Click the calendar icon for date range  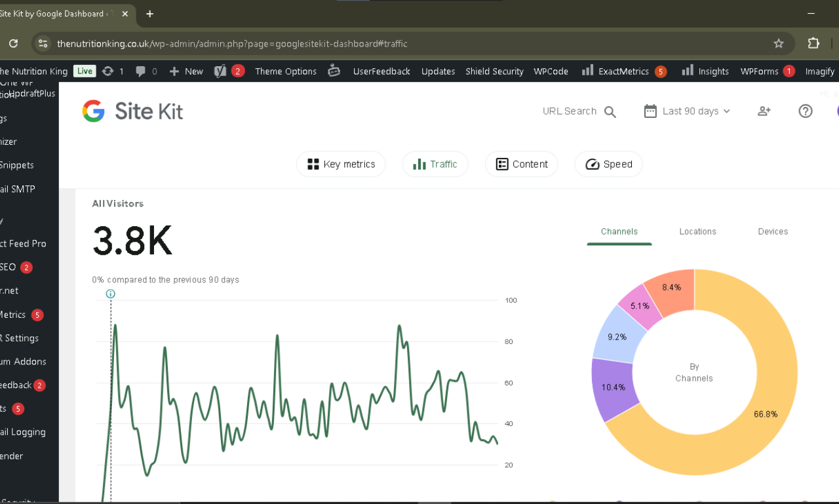tap(650, 111)
